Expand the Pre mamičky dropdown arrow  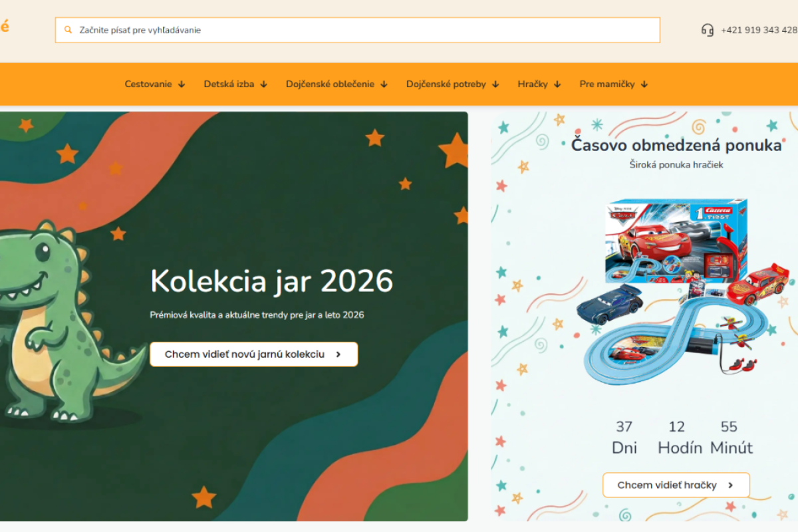tap(644, 84)
